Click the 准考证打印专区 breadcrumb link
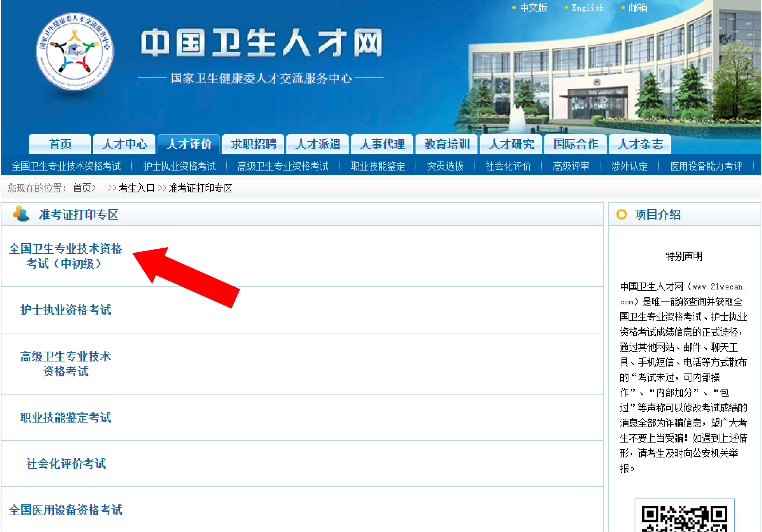The width and height of the screenshot is (762, 532). tap(201, 188)
